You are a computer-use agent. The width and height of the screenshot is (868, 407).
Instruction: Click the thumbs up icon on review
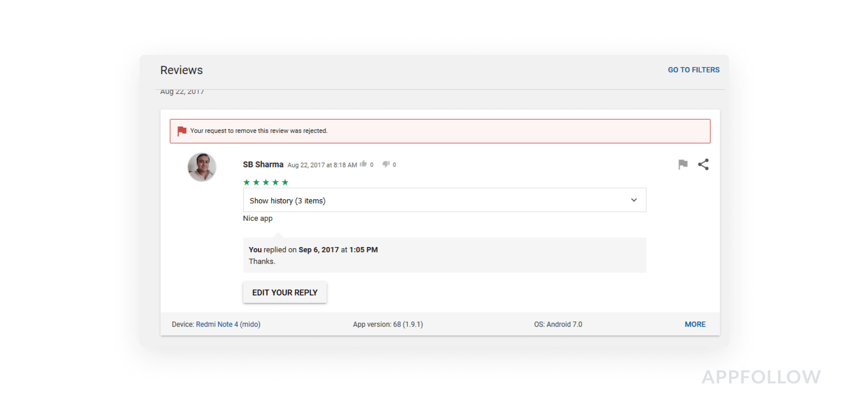pyautogui.click(x=363, y=164)
